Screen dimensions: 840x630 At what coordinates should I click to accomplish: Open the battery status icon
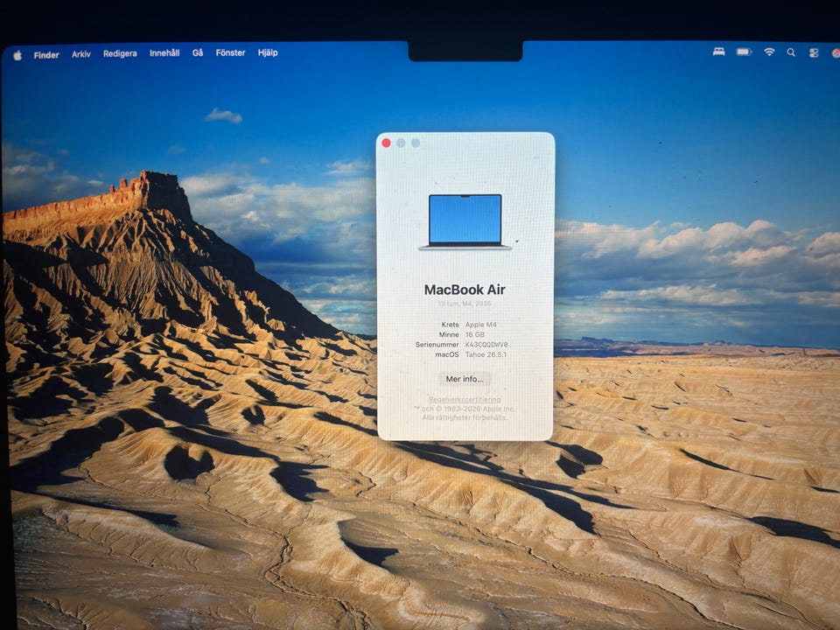pyautogui.click(x=744, y=52)
